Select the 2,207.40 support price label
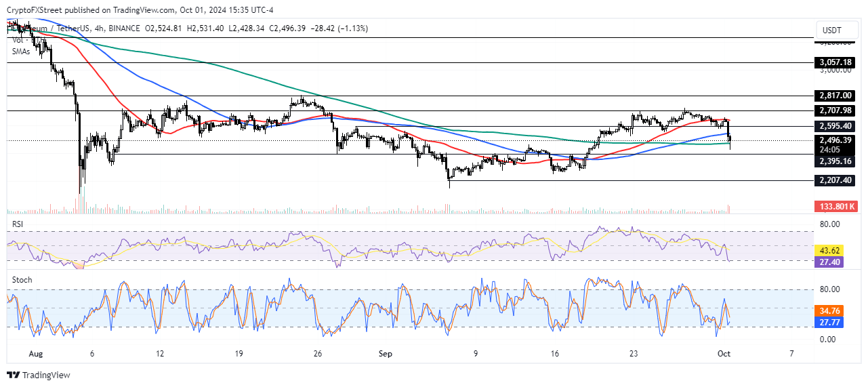 tap(833, 181)
